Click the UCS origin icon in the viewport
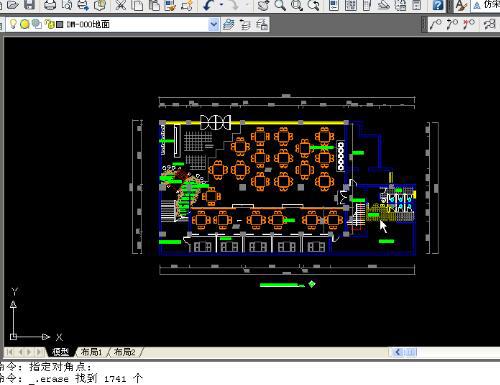This screenshot has width=500, height=385. (13, 337)
